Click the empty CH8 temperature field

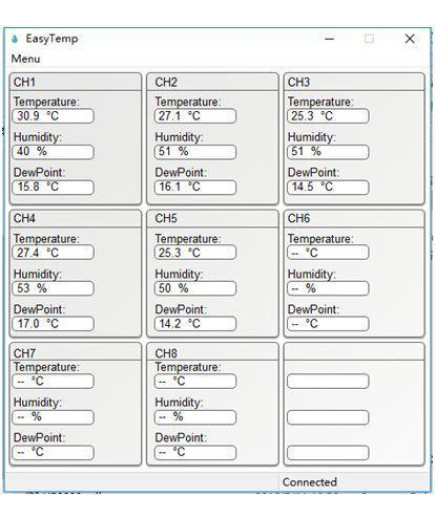coord(195,381)
